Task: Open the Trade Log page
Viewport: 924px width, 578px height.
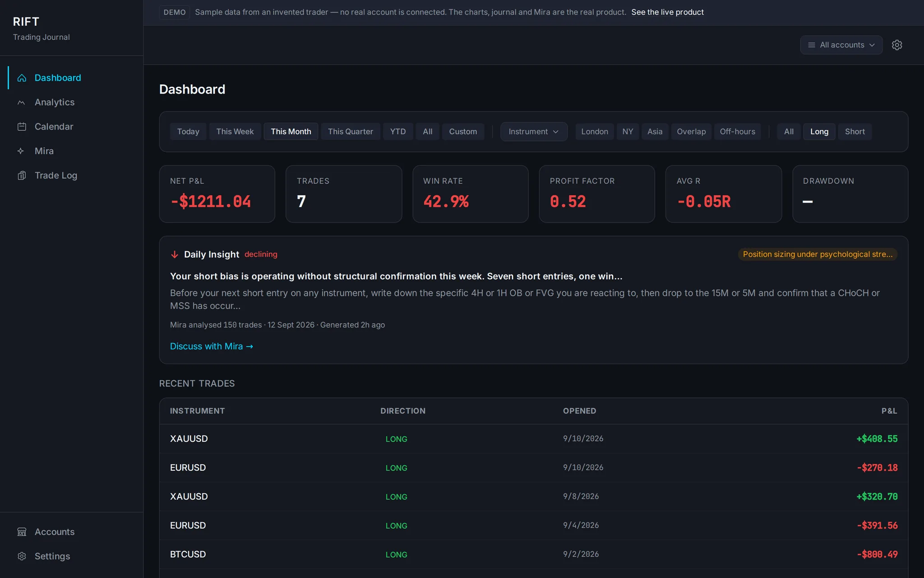Action: pyautogui.click(x=72, y=176)
